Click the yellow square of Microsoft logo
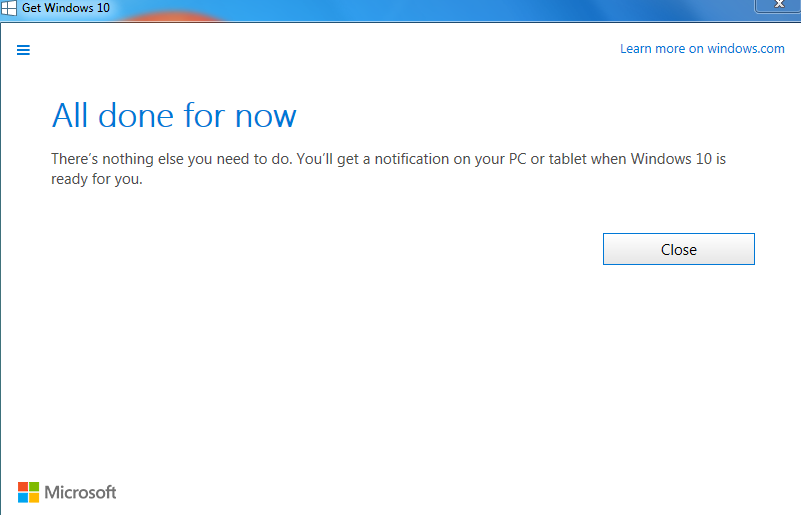The height and width of the screenshot is (515, 801). click(35, 498)
